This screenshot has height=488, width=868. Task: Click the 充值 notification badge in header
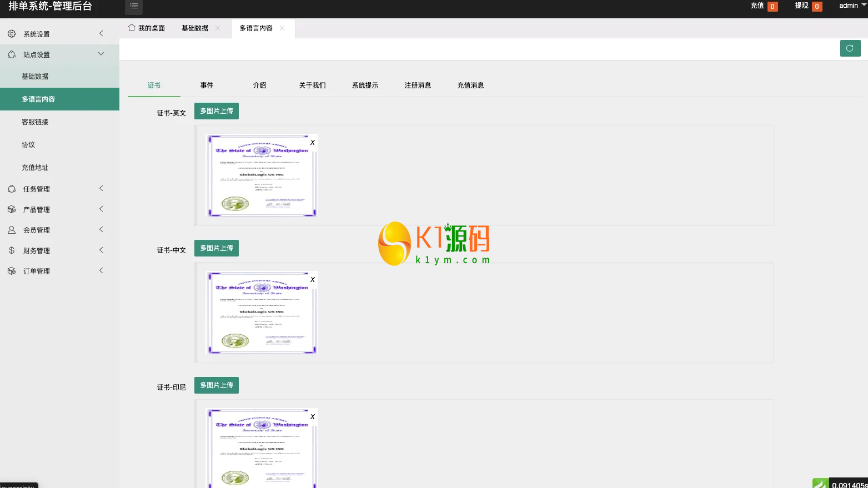tap(772, 7)
